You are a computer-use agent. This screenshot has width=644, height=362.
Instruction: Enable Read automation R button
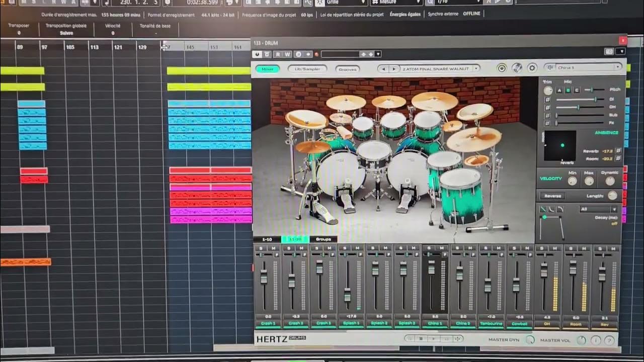tap(277, 54)
